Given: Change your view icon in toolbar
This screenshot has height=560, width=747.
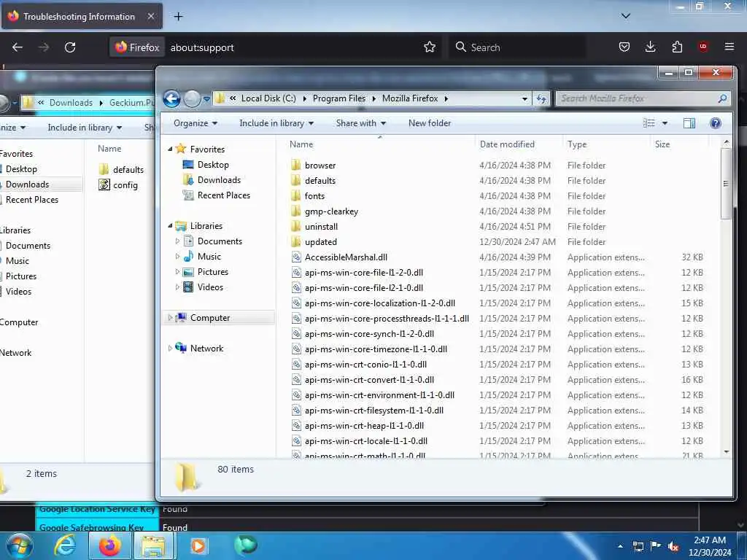Looking at the screenshot, I should [649, 123].
